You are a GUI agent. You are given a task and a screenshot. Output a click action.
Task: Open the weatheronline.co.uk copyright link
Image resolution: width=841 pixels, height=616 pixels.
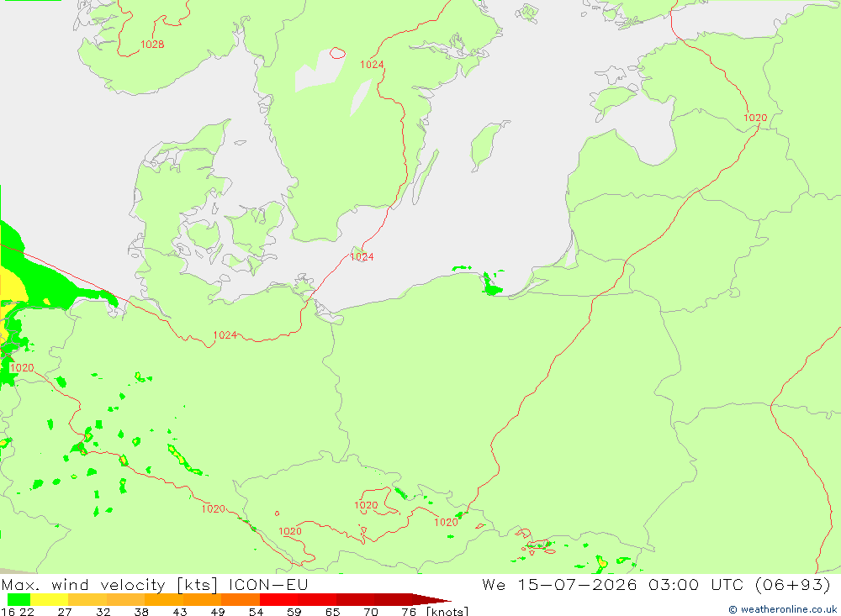(x=782, y=609)
